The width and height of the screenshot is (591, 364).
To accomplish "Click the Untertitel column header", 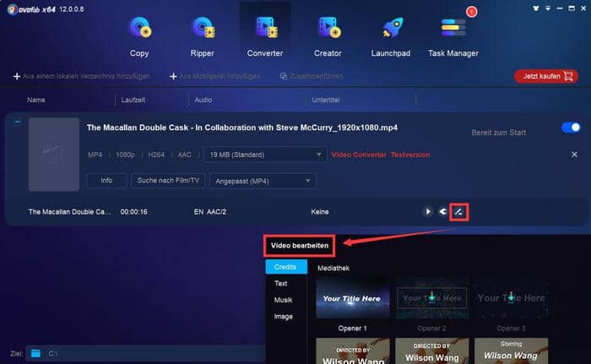I will coord(326,100).
